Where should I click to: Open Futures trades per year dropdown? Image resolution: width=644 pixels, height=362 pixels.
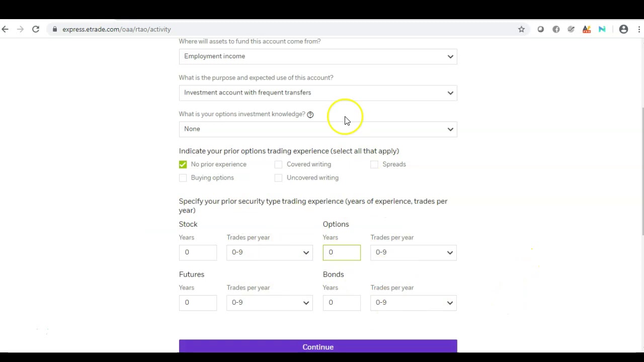pos(270,303)
